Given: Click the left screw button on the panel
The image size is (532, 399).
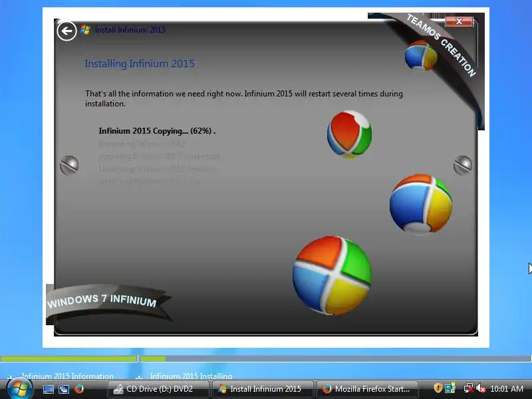Looking at the screenshot, I should pos(69,165).
